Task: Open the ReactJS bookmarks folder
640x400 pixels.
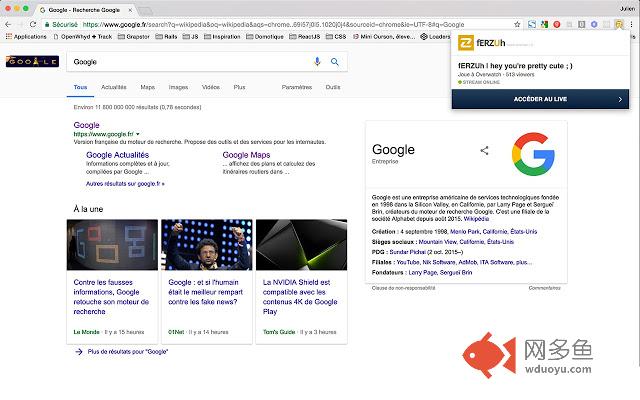Action: tap(305, 36)
